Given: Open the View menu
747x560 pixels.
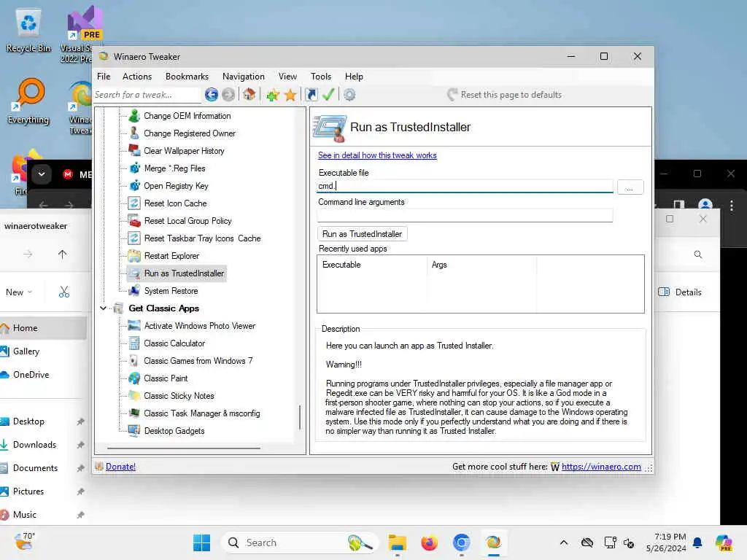Looking at the screenshot, I should (x=287, y=77).
